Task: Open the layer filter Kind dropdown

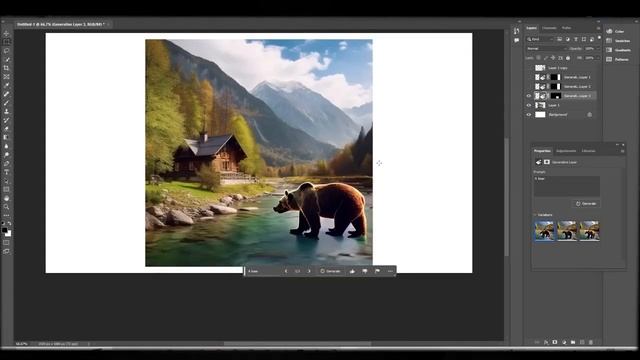Action: 540,39
